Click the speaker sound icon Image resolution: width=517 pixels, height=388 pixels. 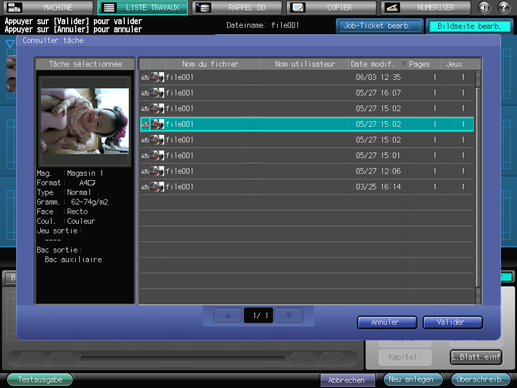[484, 7]
